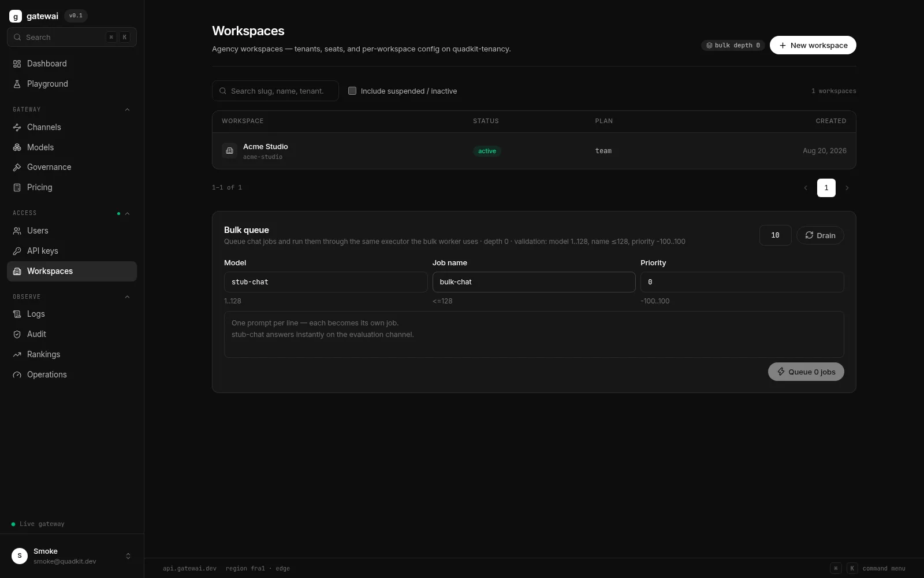
Task: Open the Dashboard page
Action: coord(72,64)
